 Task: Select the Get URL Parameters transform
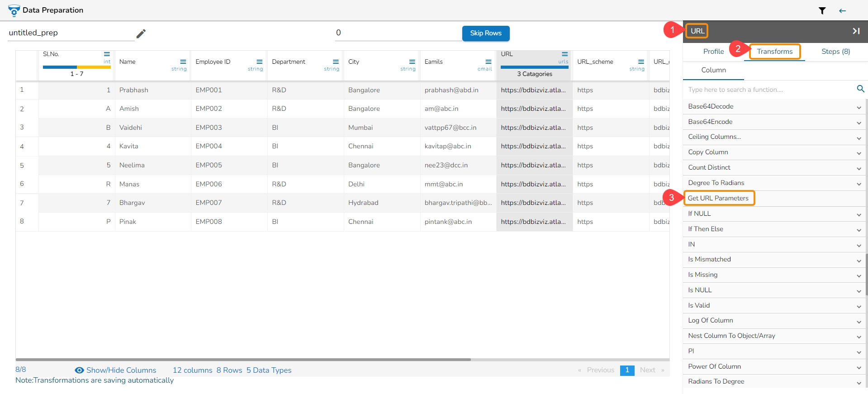point(718,198)
